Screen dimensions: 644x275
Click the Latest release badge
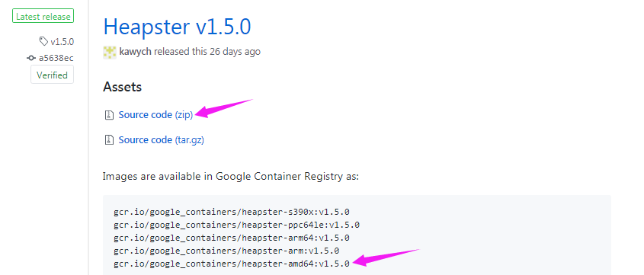pyautogui.click(x=43, y=17)
